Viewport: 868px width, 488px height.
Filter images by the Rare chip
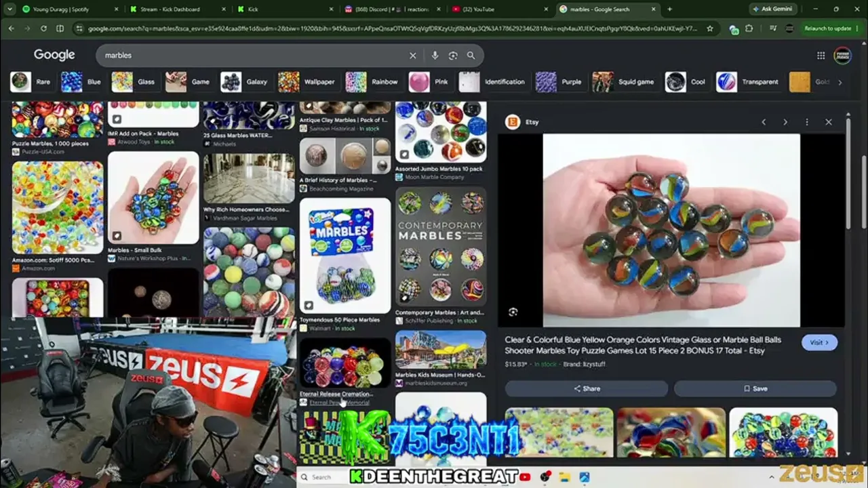coord(31,82)
